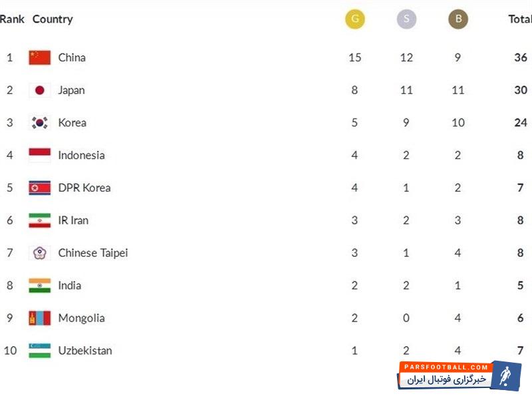Screen dimensions: 532x402
Task: Open the Chinese Taipei country link
Action: 93,253
